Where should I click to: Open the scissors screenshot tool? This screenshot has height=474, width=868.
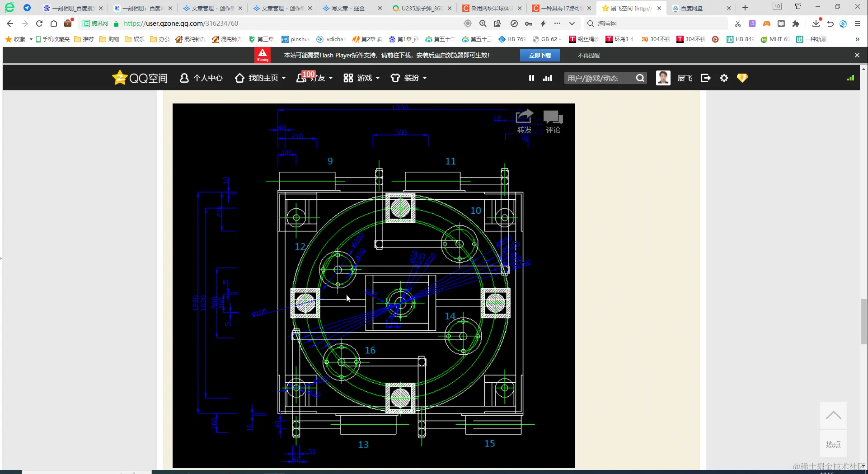coord(738,23)
